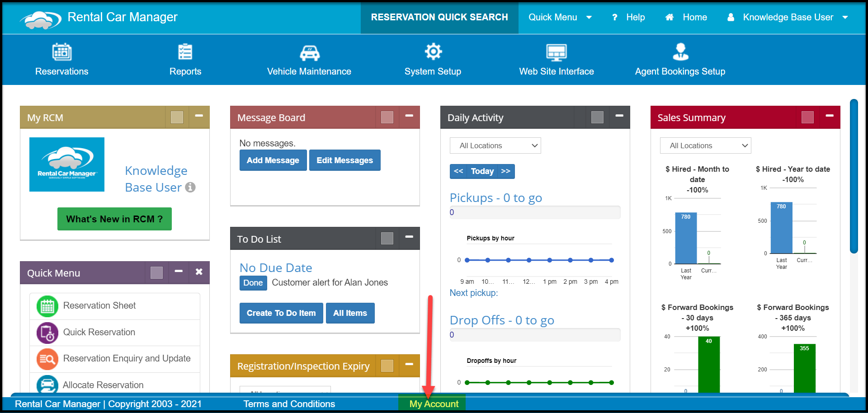Click the Quick Reservation purple icon

point(47,333)
